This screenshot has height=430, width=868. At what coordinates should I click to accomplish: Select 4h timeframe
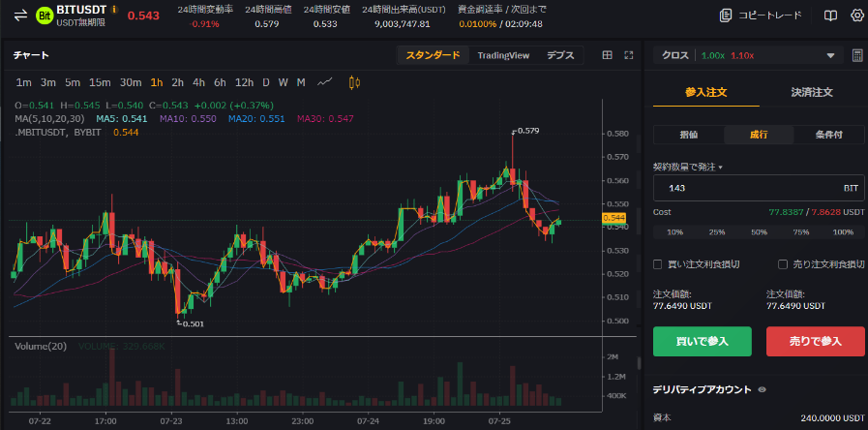pos(198,82)
